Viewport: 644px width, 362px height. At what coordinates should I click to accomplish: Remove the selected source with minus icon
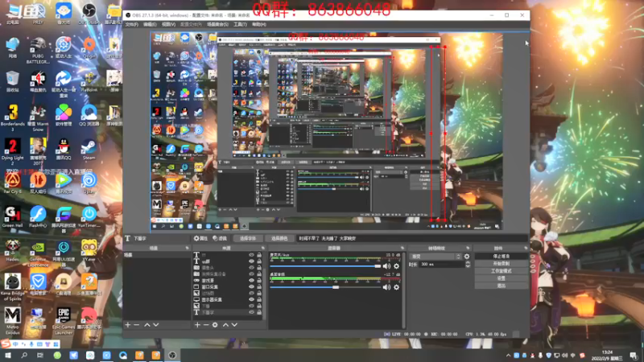pos(206,325)
